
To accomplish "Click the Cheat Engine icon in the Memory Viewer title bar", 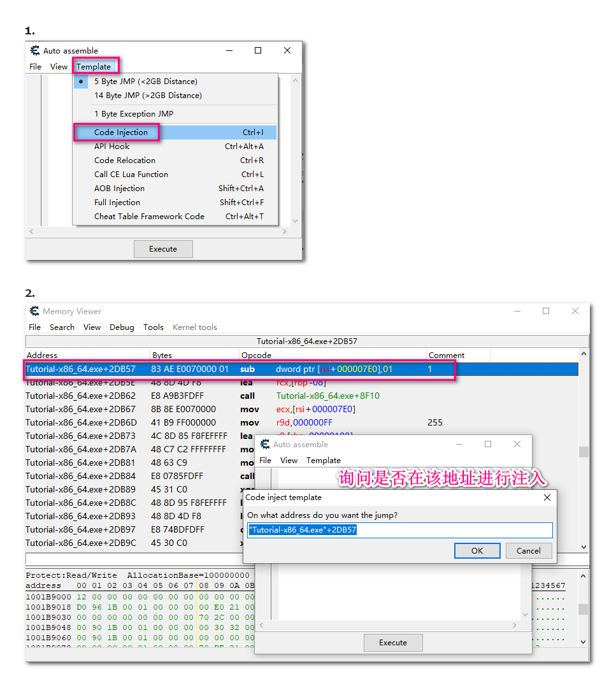I will click(x=34, y=311).
